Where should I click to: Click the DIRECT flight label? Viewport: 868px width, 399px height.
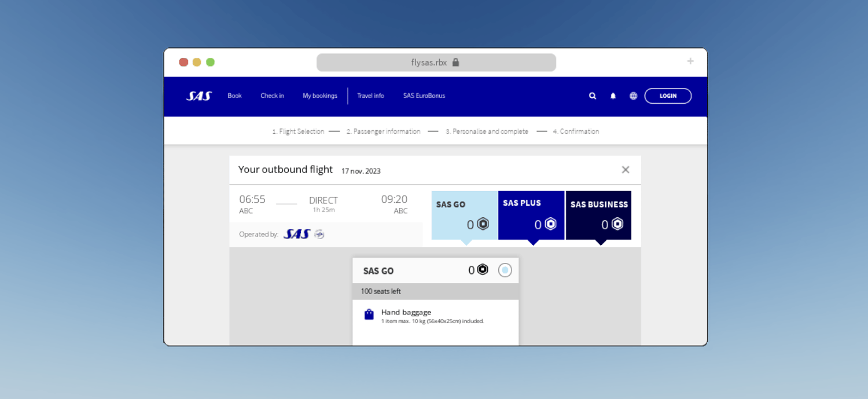click(x=323, y=200)
